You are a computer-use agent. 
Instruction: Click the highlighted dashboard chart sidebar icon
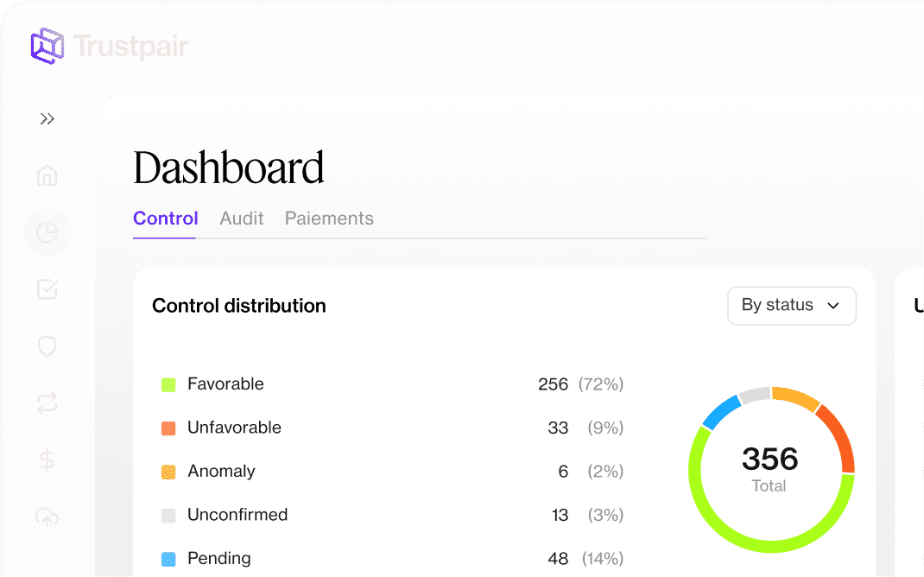pyautogui.click(x=47, y=233)
